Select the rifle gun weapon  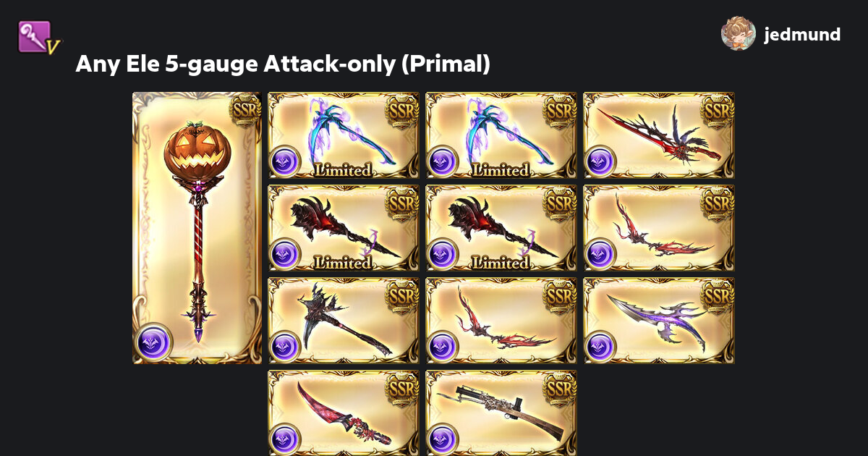pyautogui.click(x=501, y=413)
